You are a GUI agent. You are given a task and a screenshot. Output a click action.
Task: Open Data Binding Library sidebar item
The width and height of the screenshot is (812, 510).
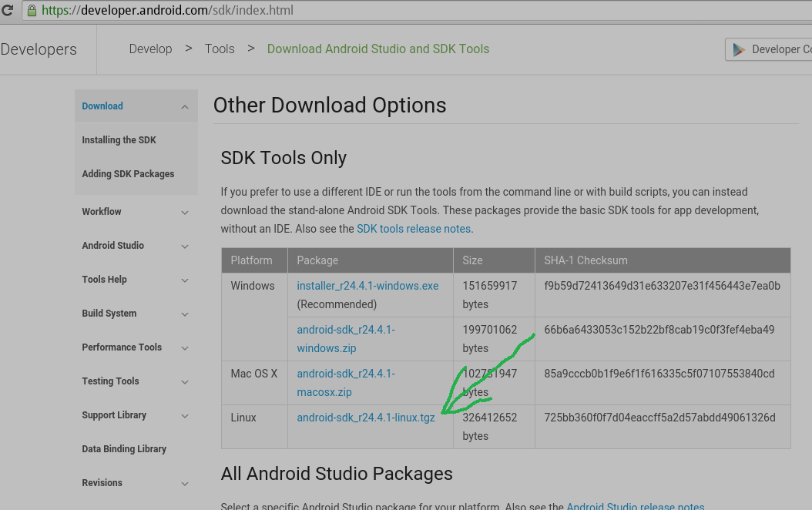pyautogui.click(x=124, y=449)
